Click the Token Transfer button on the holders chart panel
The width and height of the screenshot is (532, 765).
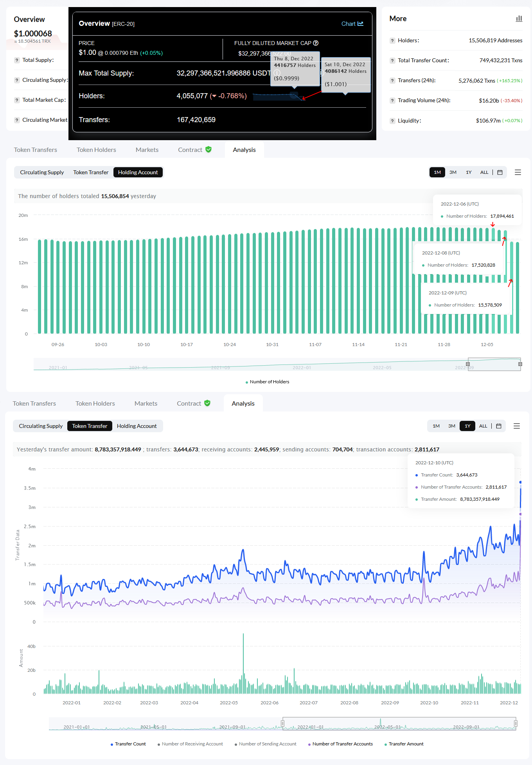point(91,172)
